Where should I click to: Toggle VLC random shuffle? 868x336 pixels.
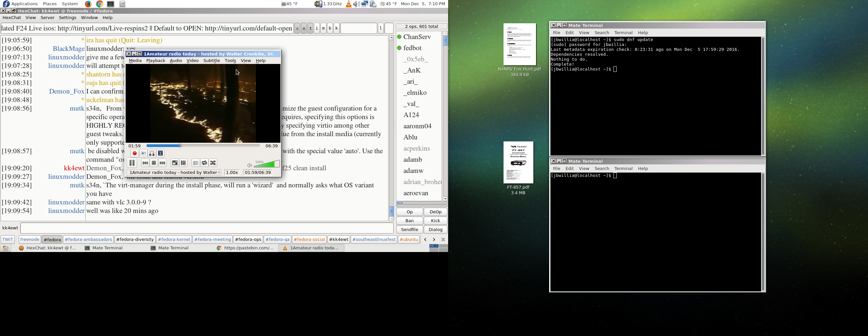(213, 163)
